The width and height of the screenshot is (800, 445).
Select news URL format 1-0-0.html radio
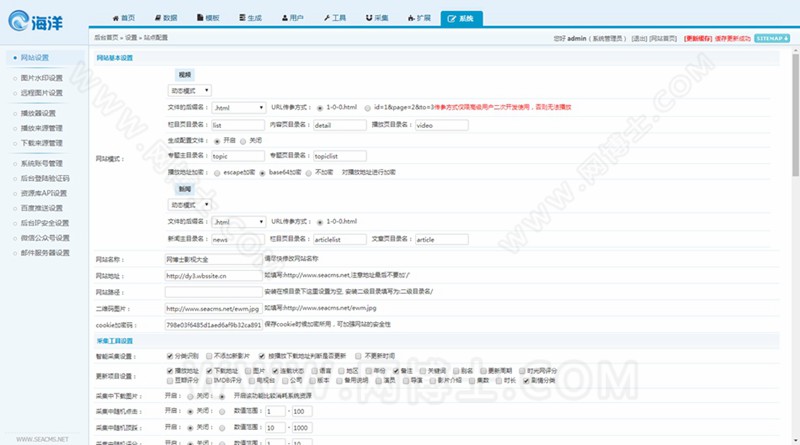[320, 222]
